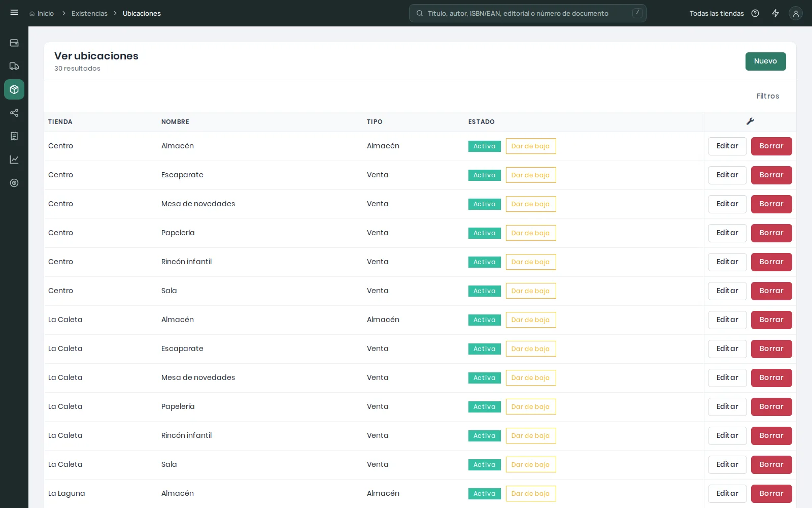Open the documents sidebar icon
This screenshot has height=508, width=812.
14,136
